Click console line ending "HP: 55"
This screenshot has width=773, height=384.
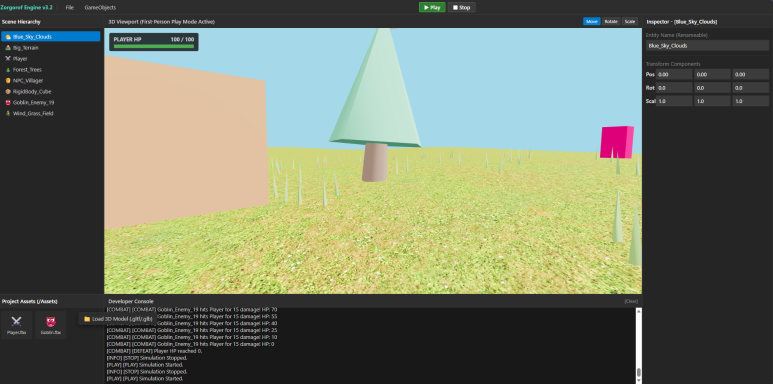pos(192,316)
